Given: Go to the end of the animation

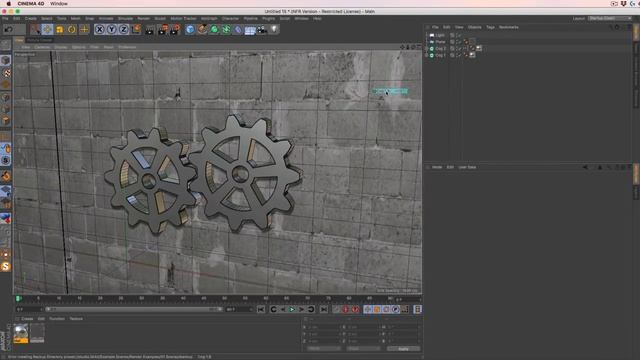Looking at the screenshot, I should 324,310.
